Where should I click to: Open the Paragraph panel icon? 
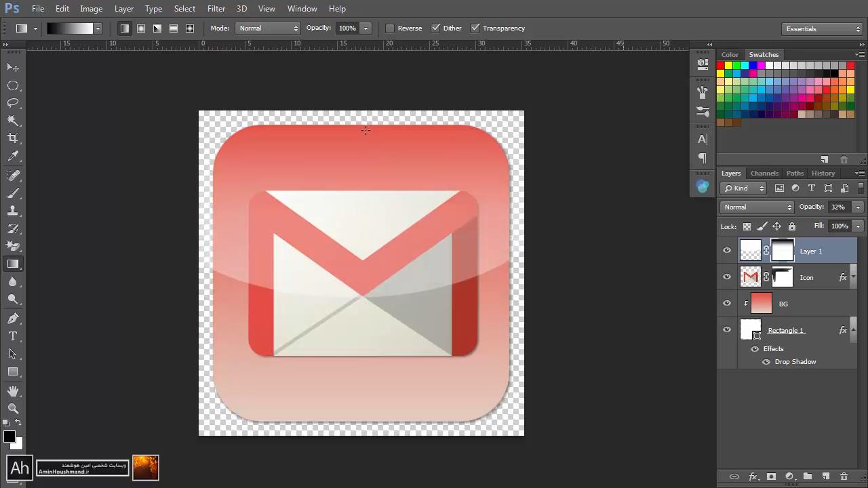click(x=703, y=158)
